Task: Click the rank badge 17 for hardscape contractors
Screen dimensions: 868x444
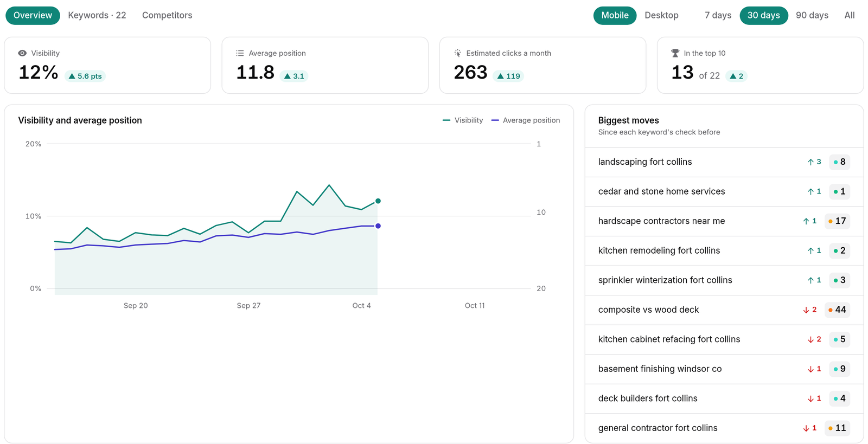Action: coord(837,221)
